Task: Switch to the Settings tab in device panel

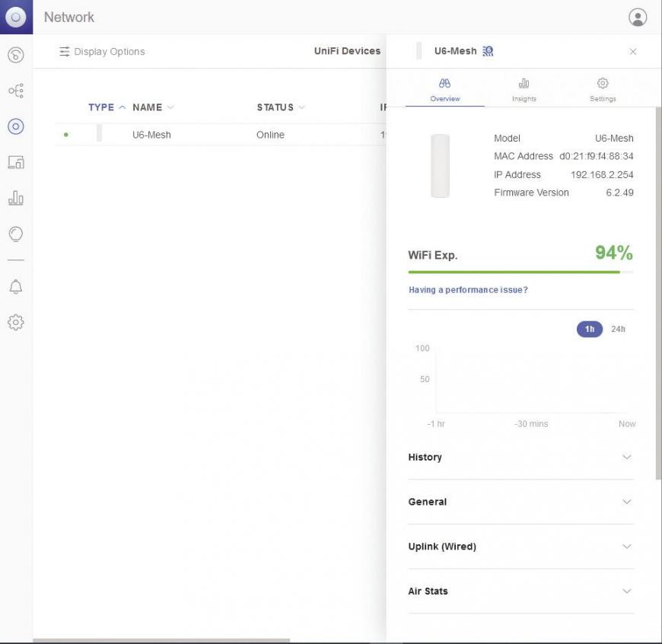Action: pyautogui.click(x=603, y=90)
